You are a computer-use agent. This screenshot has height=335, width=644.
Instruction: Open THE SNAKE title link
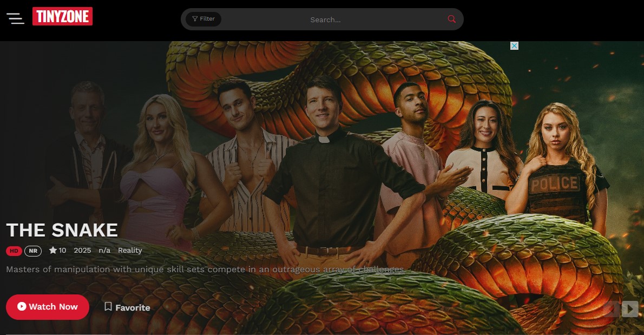(x=62, y=230)
